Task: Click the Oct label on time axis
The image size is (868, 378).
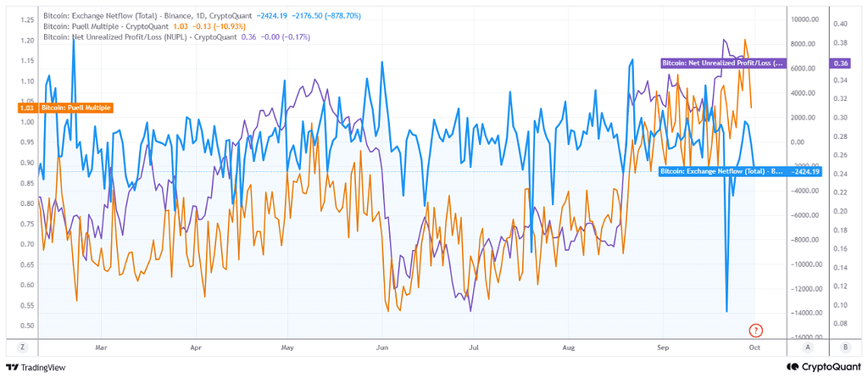Action: [x=754, y=348]
